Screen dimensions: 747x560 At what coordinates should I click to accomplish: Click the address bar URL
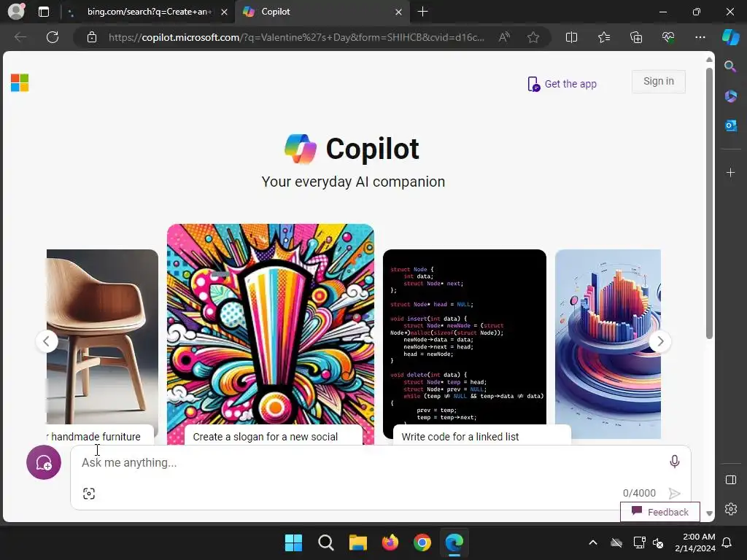[296, 37]
